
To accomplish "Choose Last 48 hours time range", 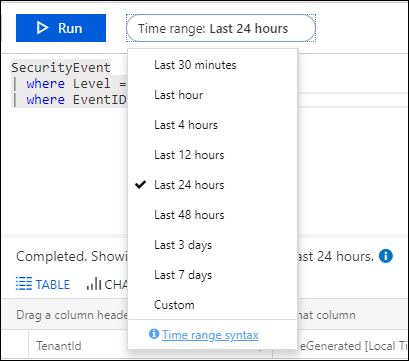I will point(213,215).
